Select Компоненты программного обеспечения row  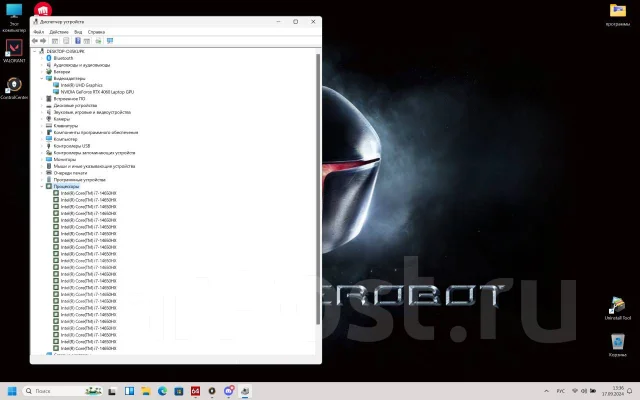(96, 132)
